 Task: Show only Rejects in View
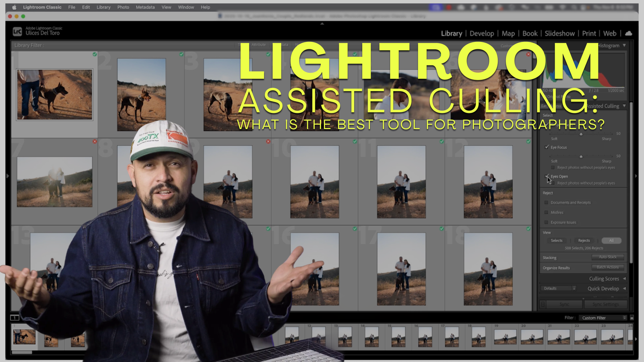(584, 241)
